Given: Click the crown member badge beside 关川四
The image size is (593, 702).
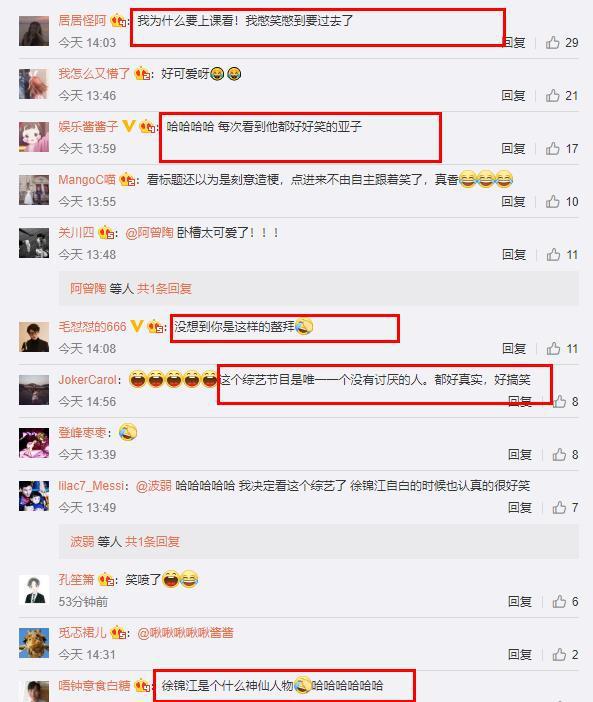Looking at the screenshot, I should (107, 233).
